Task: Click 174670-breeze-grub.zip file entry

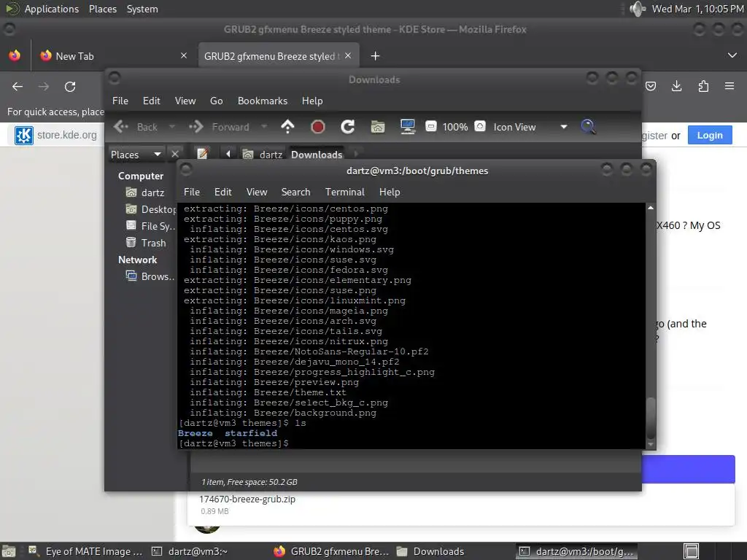Action: [x=247, y=499]
